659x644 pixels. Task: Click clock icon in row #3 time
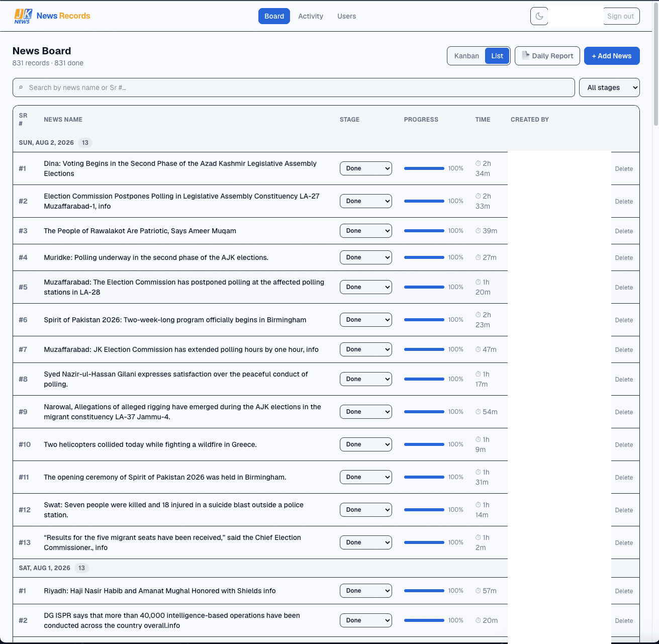(x=478, y=231)
